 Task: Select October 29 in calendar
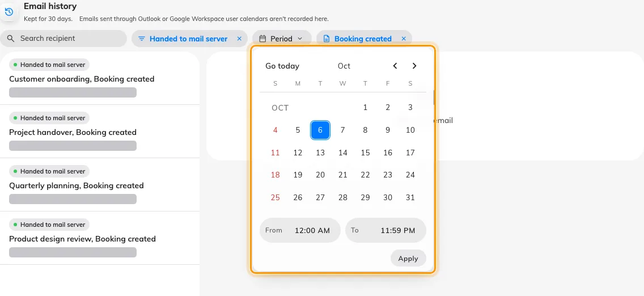[365, 197]
